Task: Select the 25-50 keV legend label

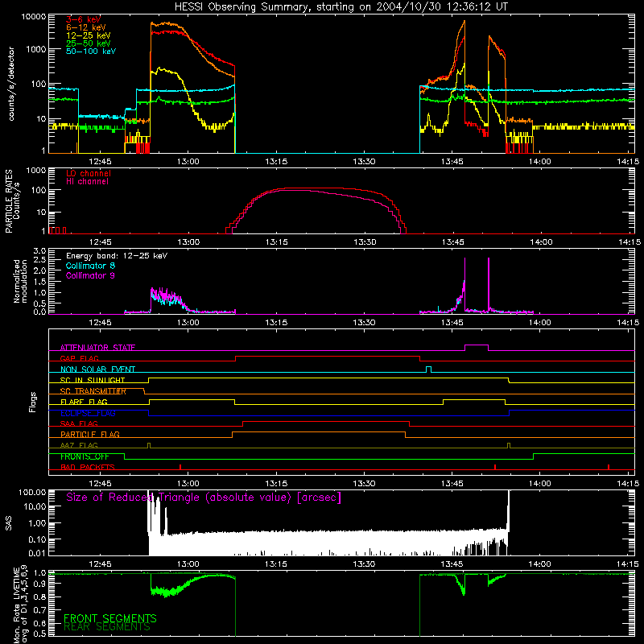Action: click(88, 43)
